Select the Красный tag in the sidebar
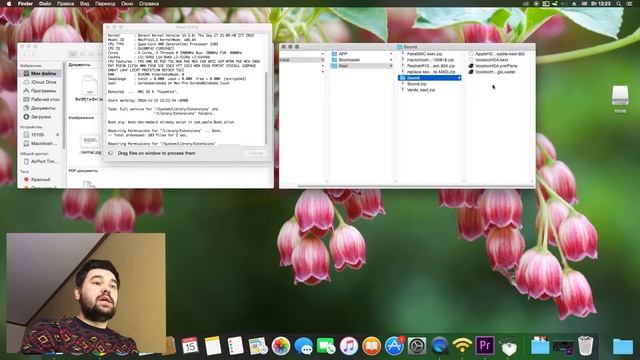Screen dimensions: 640x360 pos(40,180)
